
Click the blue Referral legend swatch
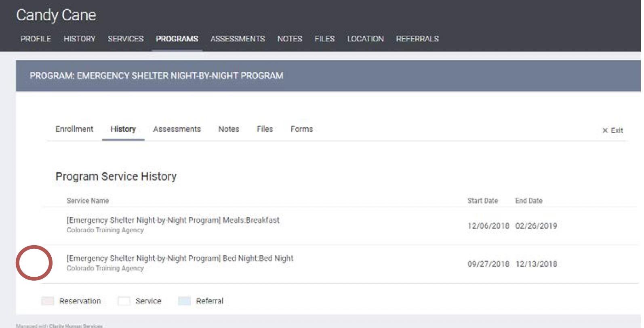[x=184, y=301]
